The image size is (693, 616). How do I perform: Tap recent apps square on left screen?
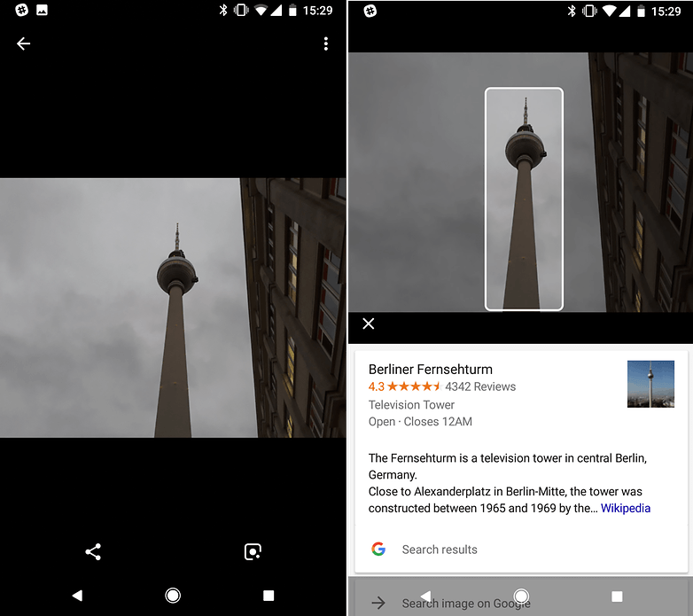click(269, 596)
